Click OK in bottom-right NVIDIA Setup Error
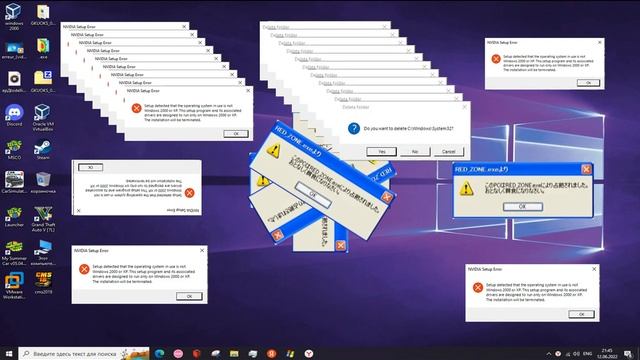This screenshot has height=360, width=640. tap(581, 314)
